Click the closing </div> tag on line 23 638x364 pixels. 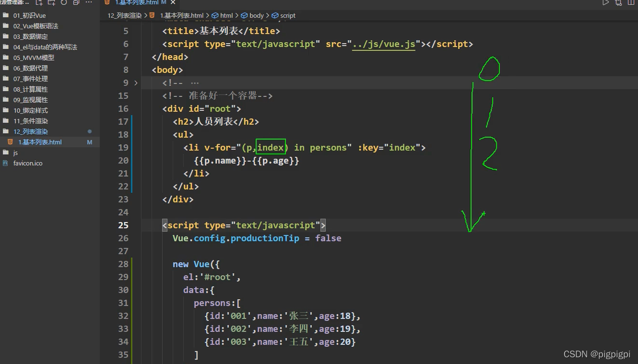click(178, 200)
